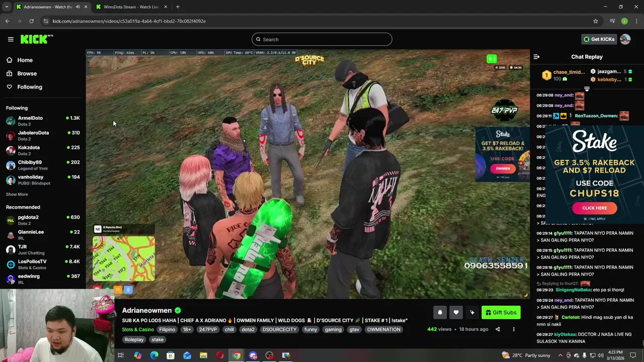Select the Roleplay tag

tap(134, 339)
